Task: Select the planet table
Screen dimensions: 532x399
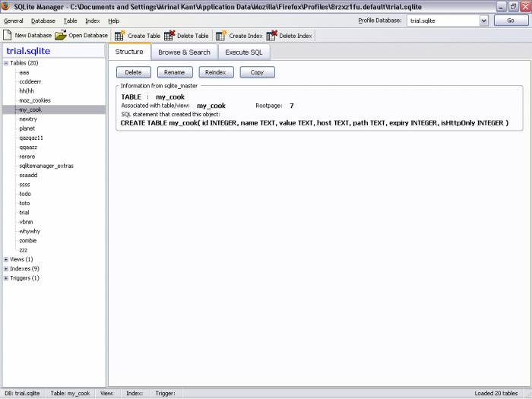Action: pos(27,128)
